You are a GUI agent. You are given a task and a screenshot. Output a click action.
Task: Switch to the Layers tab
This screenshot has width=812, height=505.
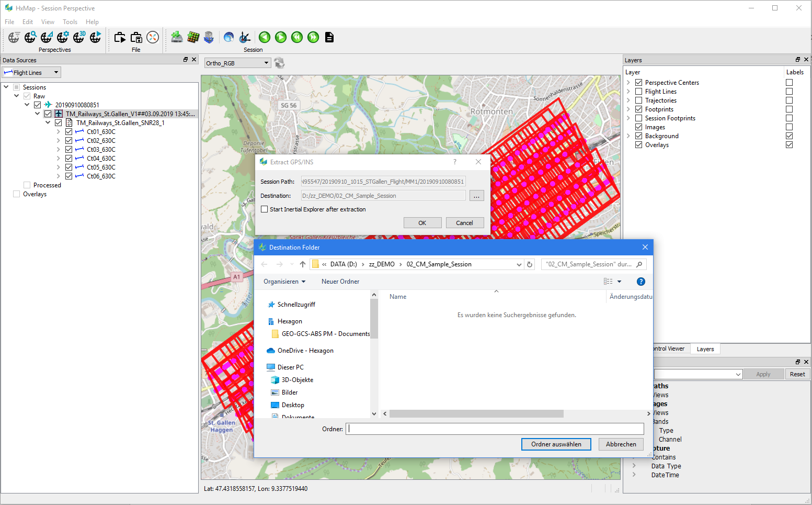705,349
